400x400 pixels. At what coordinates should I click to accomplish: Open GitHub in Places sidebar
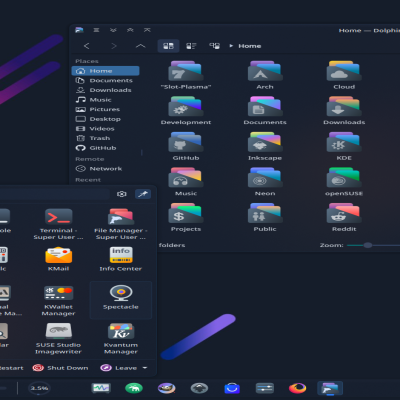click(x=106, y=148)
